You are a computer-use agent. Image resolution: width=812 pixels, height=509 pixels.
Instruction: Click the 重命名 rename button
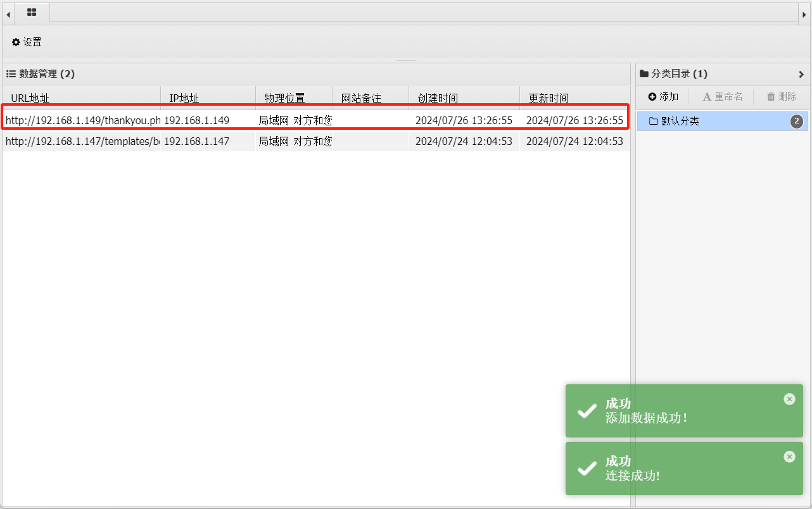pyautogui.click(x=723, y=97)
